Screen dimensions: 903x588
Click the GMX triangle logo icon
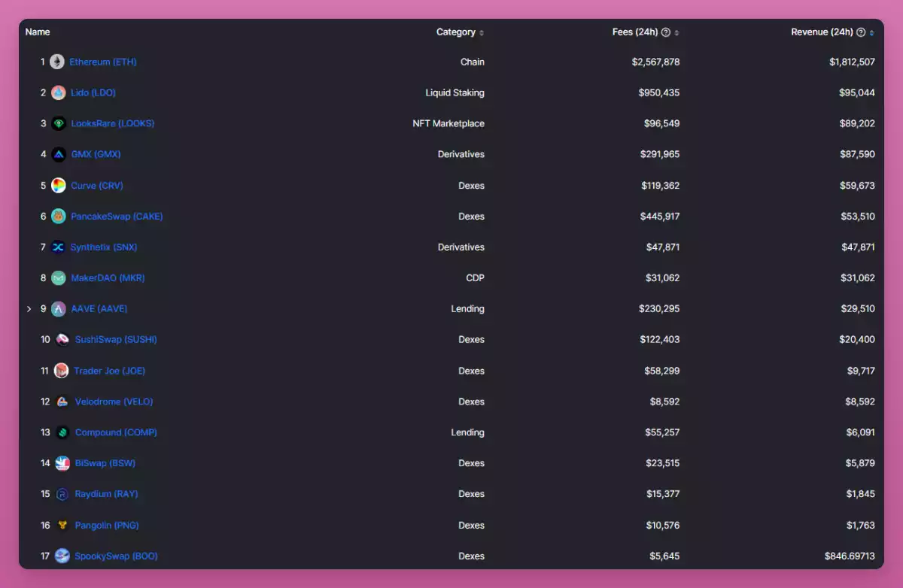59,155
